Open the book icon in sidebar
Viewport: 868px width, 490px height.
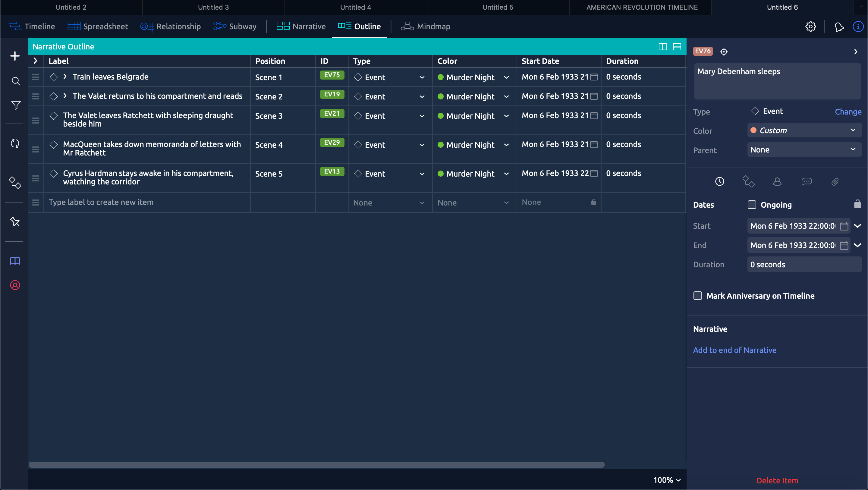[15, 261]
